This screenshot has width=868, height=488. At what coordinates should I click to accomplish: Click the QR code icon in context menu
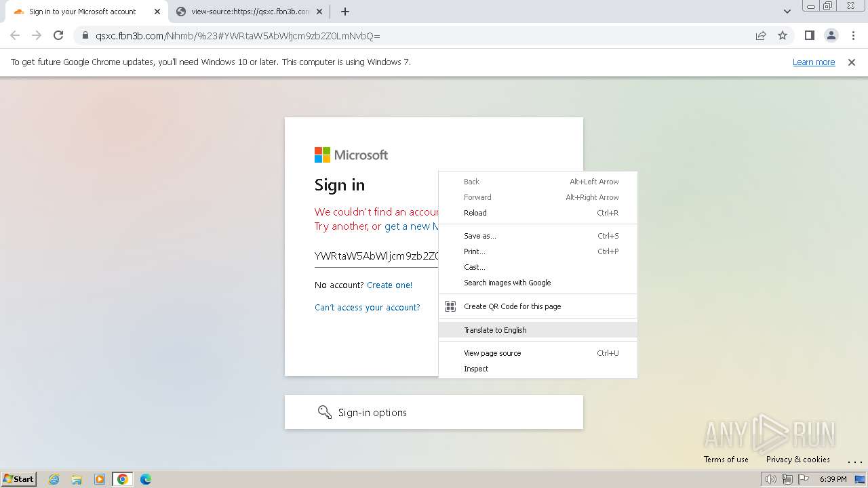click(450, 306)
